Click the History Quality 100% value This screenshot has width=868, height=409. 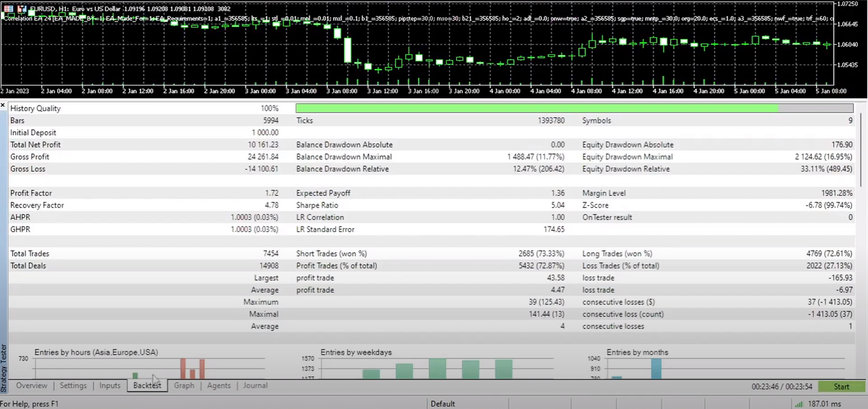point(270,108)
